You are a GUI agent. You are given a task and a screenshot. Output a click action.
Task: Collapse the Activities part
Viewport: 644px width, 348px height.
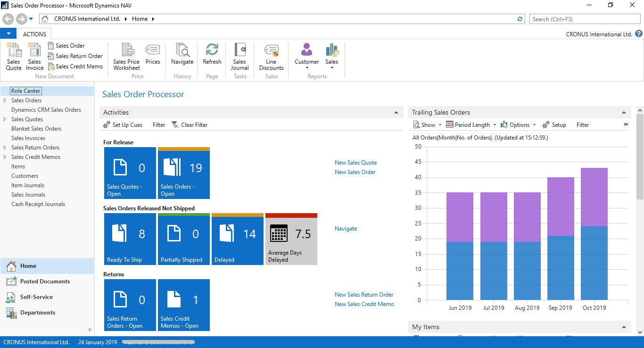[x=396, y=113]
